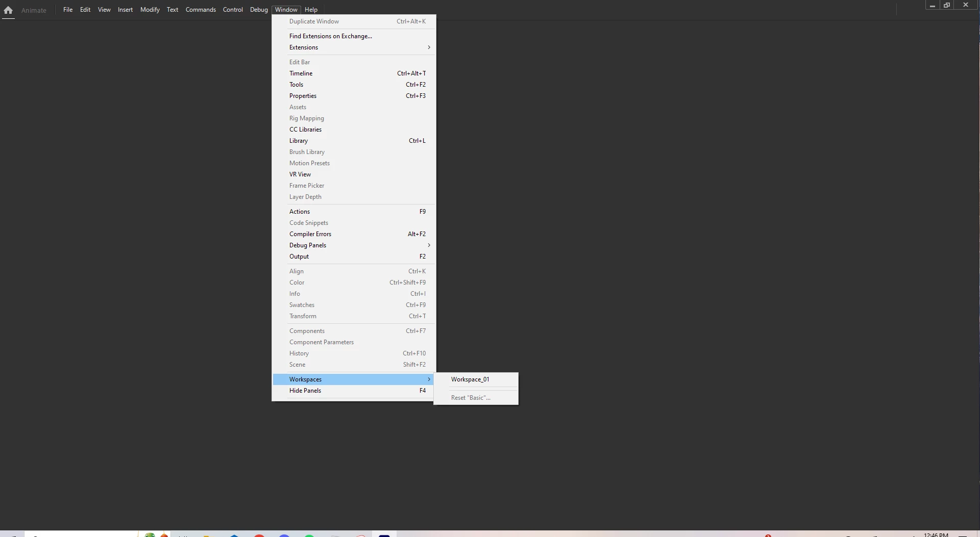This screenshot has width=980, height=537.
Task: Click Frame Picker entry
Action: pos(353,186)
